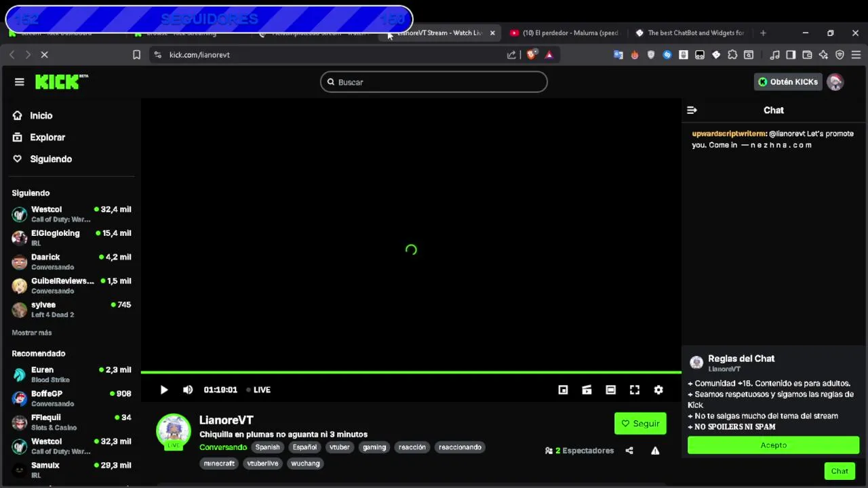The width and height of the screenshot is (868, 488).
Task: Open a new browser tab
Action: (763, 33)
